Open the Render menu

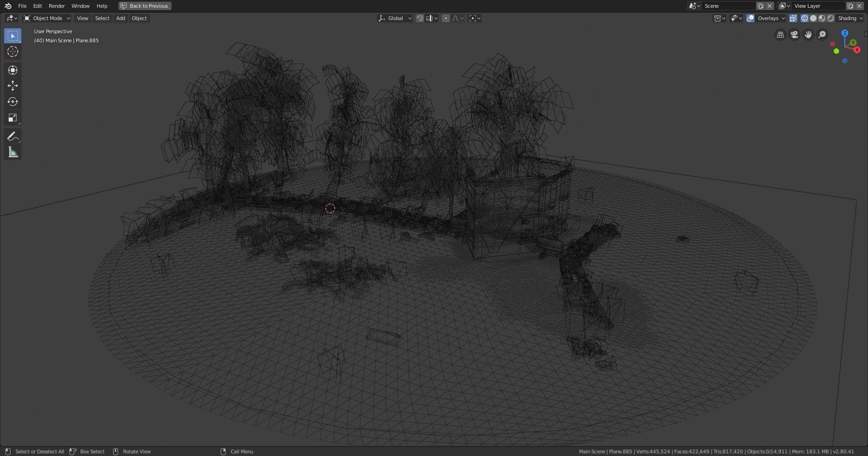(57, 6)
